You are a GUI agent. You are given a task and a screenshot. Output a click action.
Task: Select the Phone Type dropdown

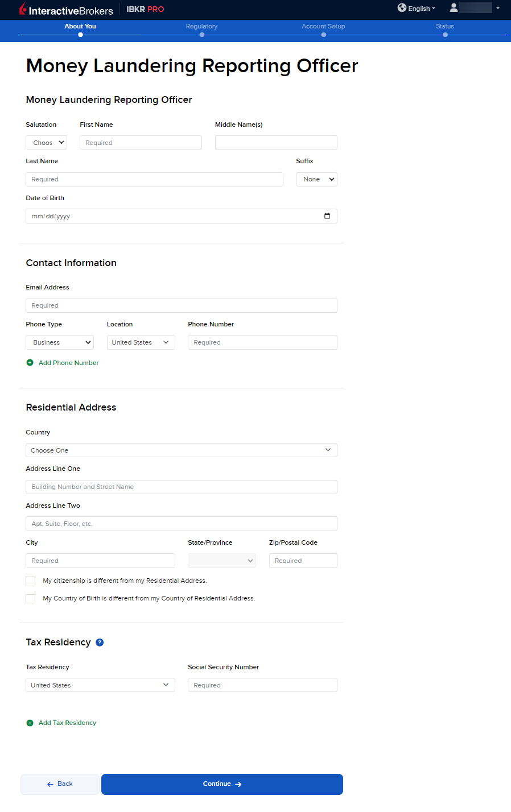click(59, 342)
